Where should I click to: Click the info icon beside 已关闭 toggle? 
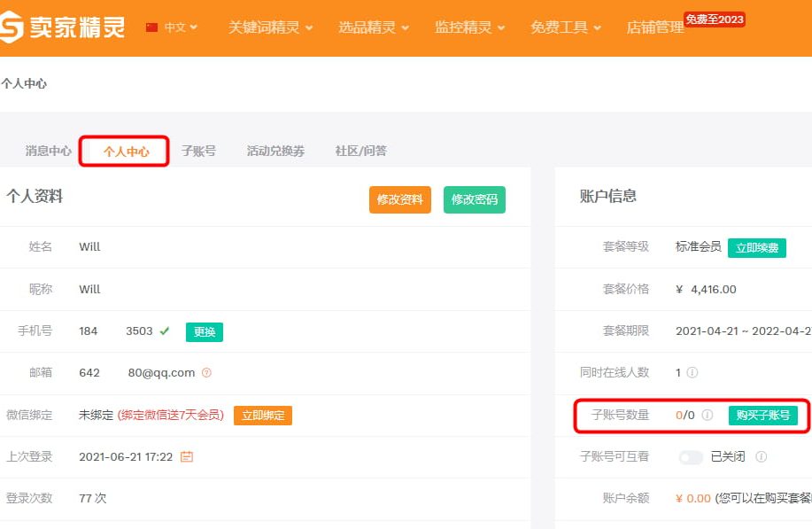pyautogui.click(x=762, y=457)
